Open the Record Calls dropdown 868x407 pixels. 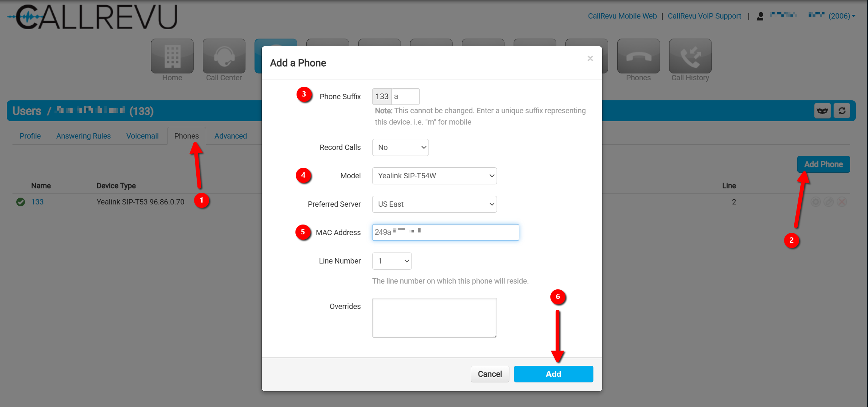400,147
